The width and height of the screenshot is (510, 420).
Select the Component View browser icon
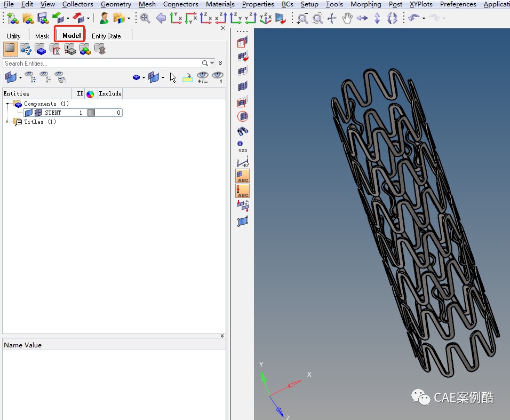(x=41, y=49)
